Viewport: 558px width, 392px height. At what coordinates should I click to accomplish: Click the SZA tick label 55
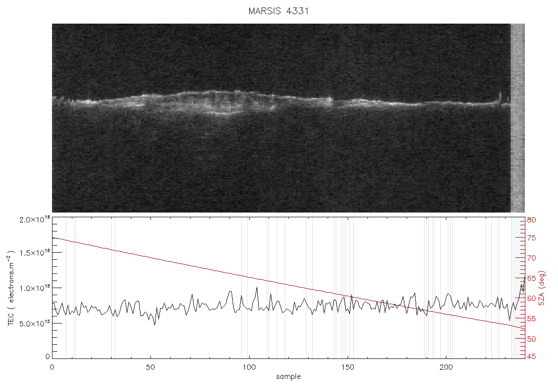tap(532, 318)
